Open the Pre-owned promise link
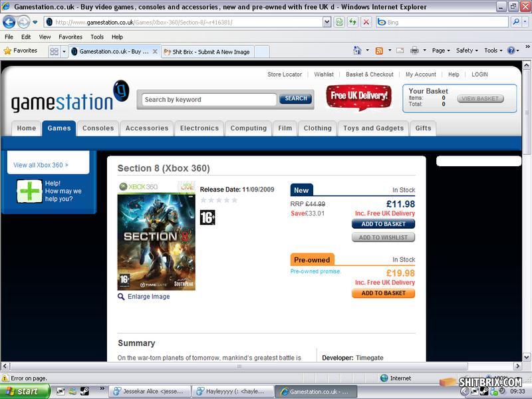Screen dimensions: 532x399 click(315, 271)
